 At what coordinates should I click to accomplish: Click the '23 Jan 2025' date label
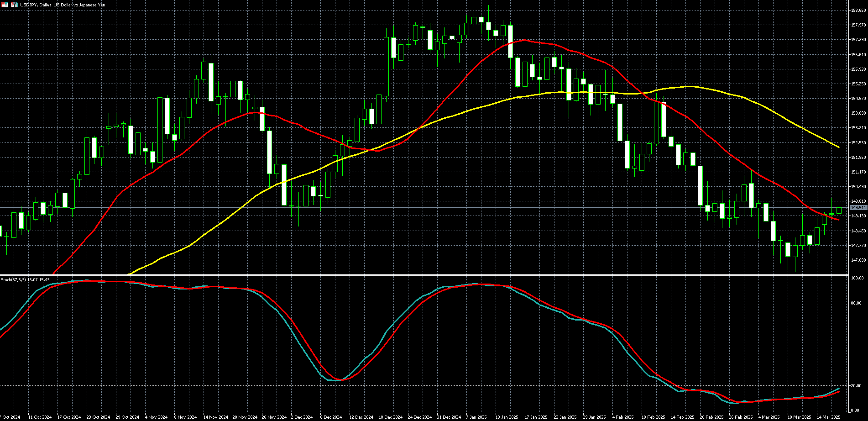point(565,417)
